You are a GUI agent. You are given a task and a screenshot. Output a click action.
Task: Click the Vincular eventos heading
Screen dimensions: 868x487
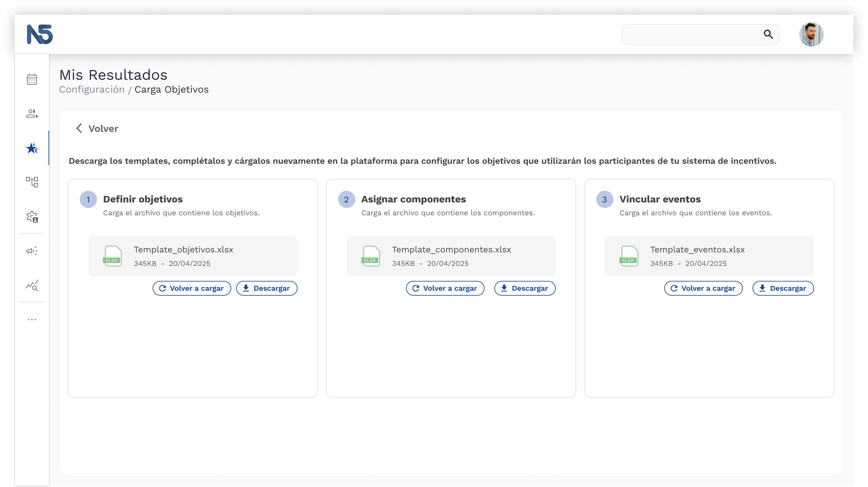pos(660,199)
